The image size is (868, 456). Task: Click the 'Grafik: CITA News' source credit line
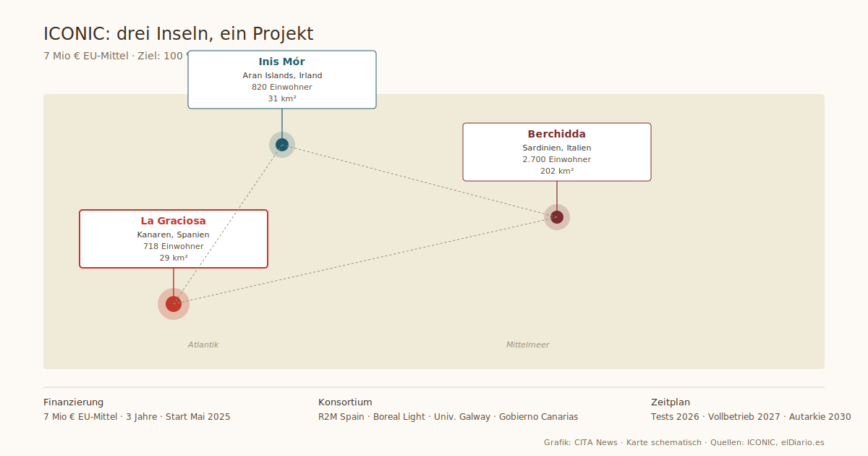[581, 442]
